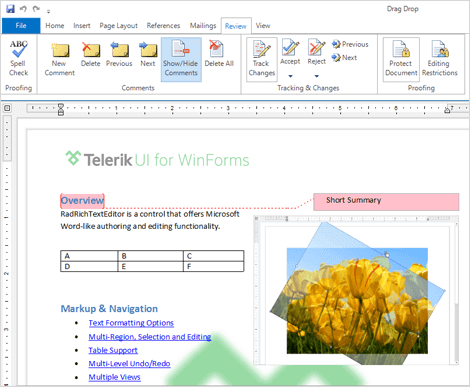470x387 pixels.
Task: Add a New Comment
Action: 59,59
